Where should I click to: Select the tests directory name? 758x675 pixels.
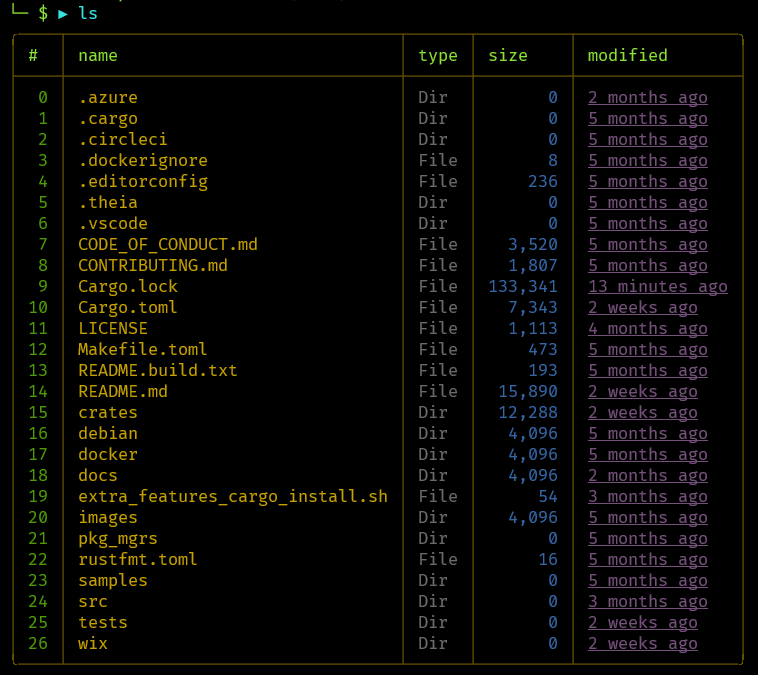tap(102, 622)
